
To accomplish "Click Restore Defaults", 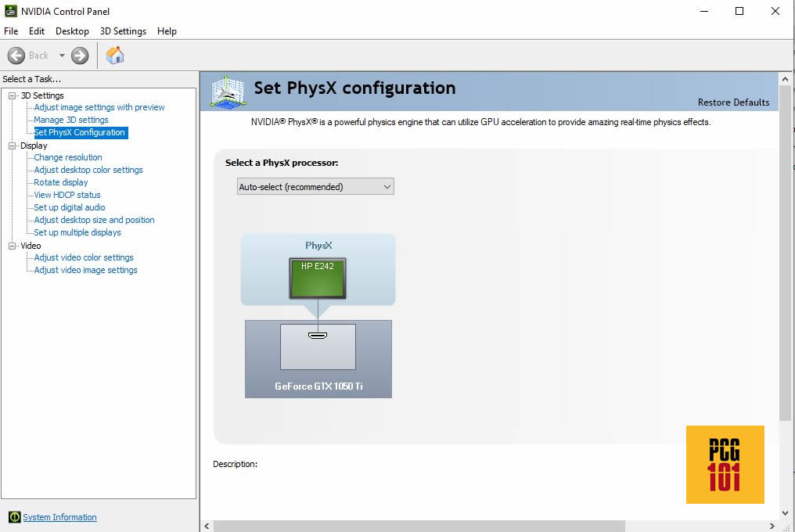I will point(732,102).
